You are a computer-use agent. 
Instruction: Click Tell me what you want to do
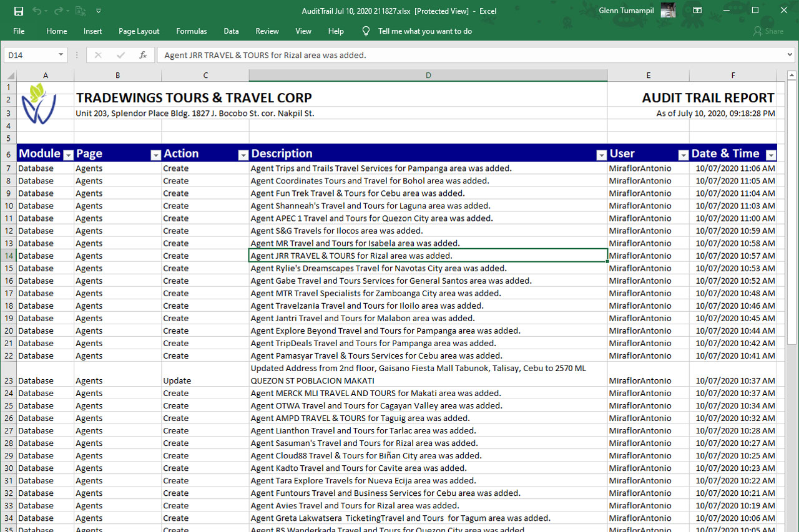[425, 31]
